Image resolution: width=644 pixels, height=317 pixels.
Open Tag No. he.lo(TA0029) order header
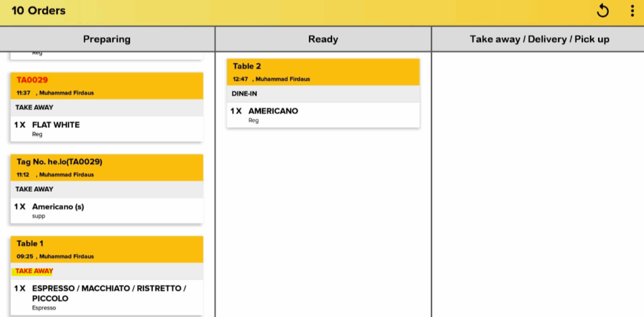click(107, 167)
